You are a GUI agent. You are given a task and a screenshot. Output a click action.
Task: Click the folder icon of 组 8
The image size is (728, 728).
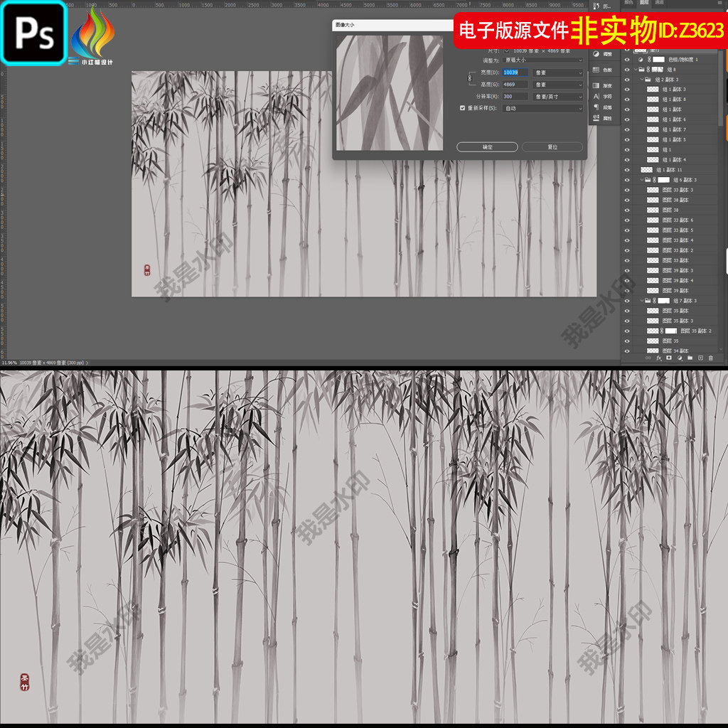pos(642,70)
